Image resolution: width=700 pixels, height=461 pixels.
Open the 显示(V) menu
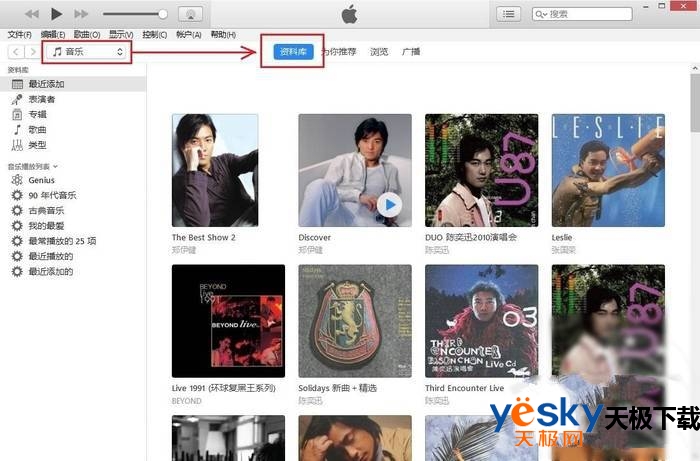click(x=121, y=34)
